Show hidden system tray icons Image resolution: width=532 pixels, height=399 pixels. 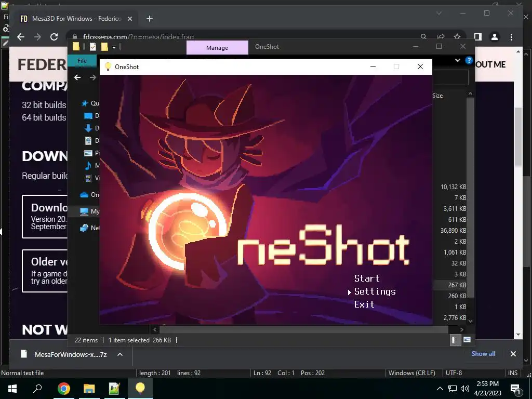click(440, 389)
